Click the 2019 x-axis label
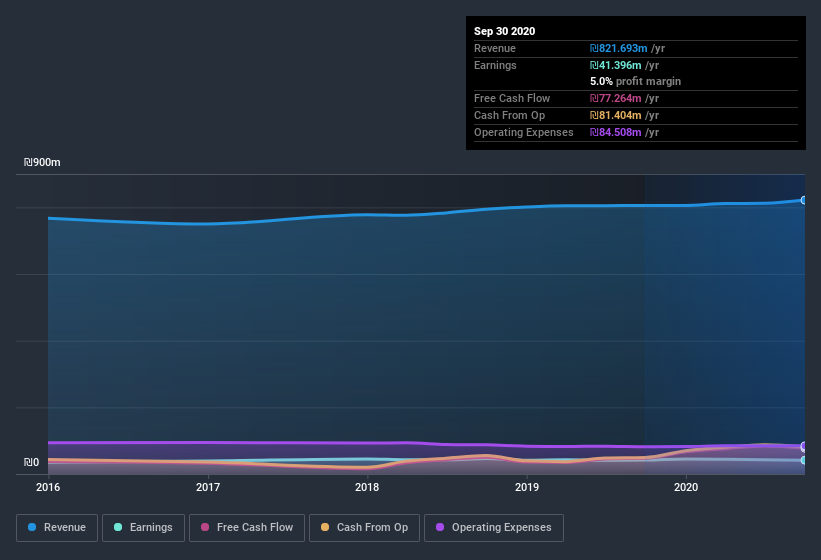 [527, 487]
